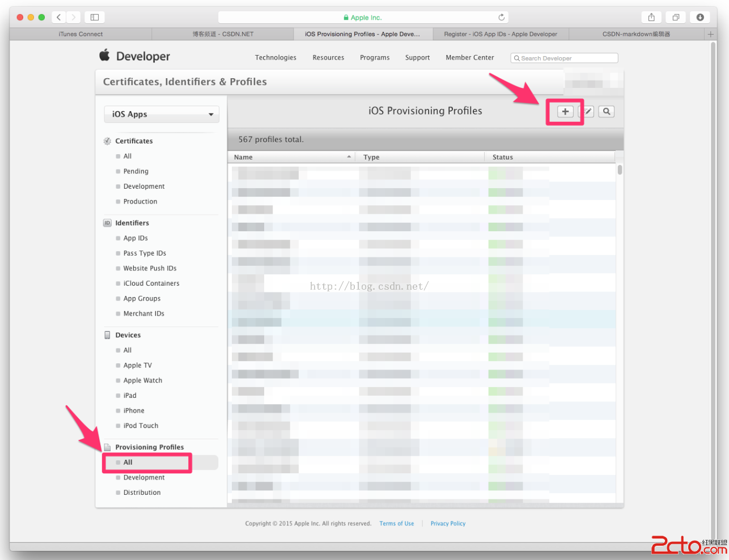Screen dimensions: 729x560
Task: Click the Safari address bar
Action: tap(363, 18)
